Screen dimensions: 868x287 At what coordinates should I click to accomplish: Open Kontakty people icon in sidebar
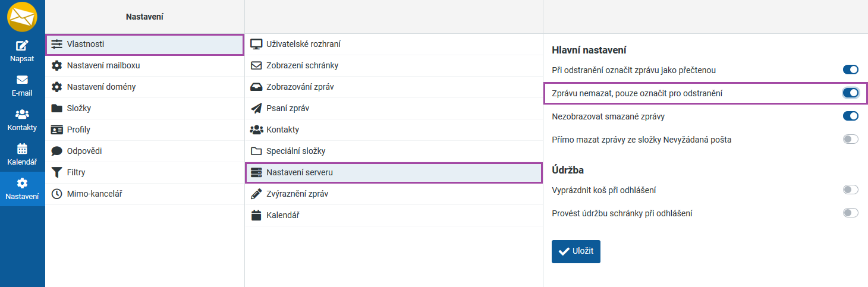point(22,114)
